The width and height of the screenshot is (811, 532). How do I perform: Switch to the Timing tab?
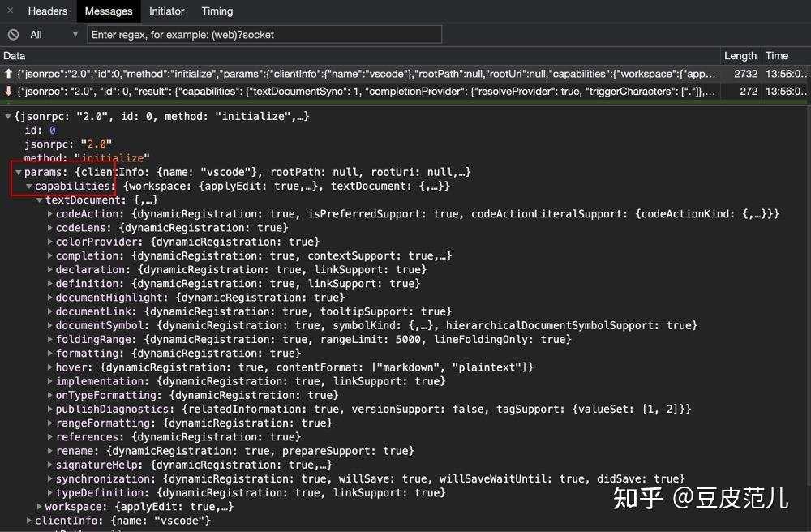[x=217, y=11]
